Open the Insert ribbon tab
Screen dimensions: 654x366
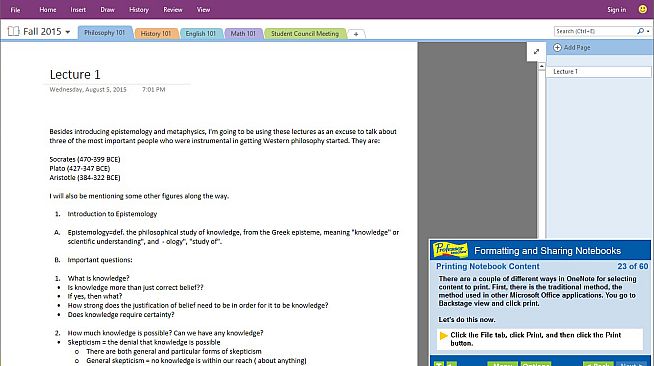click(78, 10)
